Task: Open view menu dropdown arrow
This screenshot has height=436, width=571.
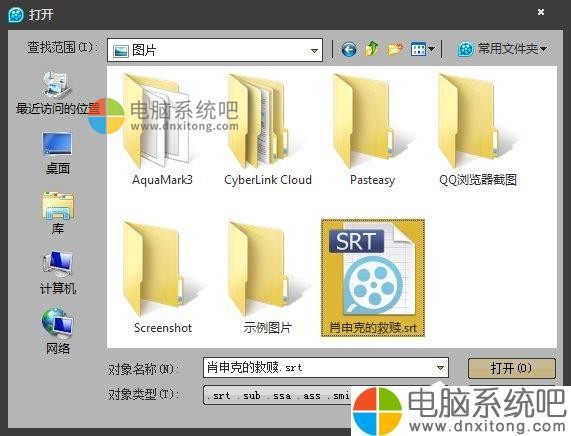Action: pyautogui.click(x=431, y=49)
